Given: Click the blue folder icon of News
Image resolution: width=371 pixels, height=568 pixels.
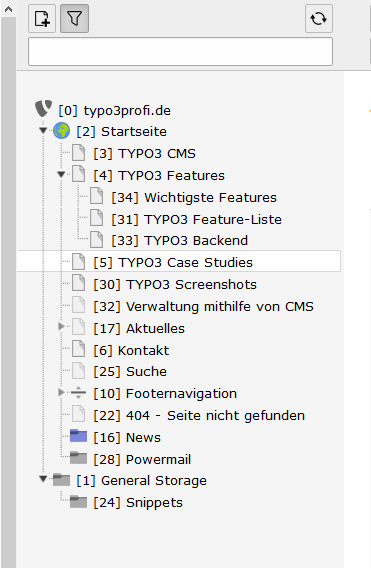Looking at the screenshot, I should [x=78, y=436].
